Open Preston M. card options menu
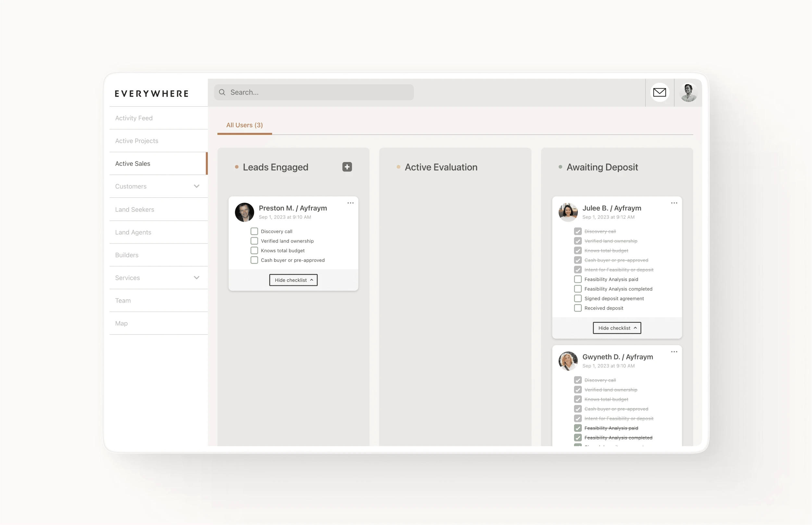Viewport: 812px width, 525px height. pyautogui.click(x=350, y=203)
